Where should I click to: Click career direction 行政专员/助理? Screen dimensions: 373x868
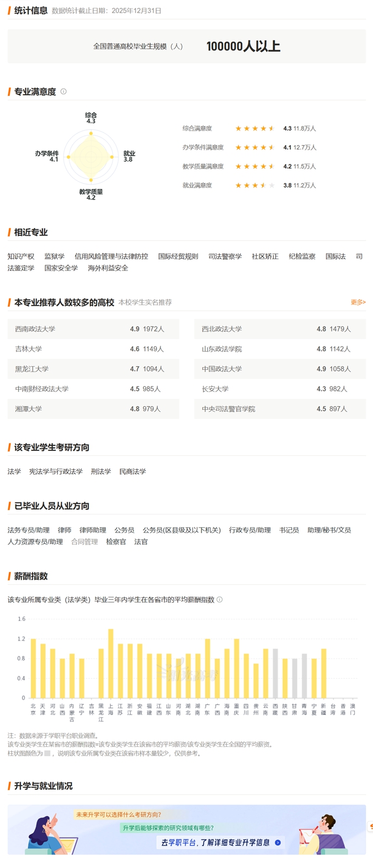(250, 530)
